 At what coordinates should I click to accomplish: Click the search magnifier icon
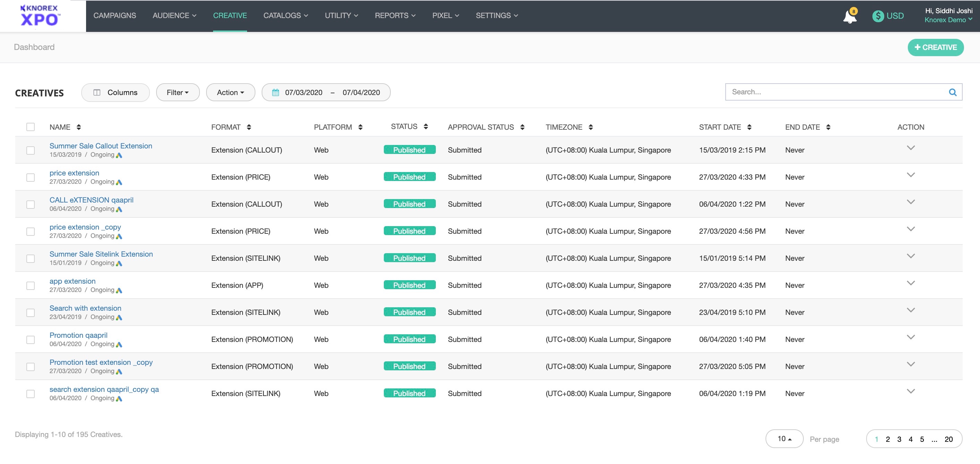click(952, 92)
